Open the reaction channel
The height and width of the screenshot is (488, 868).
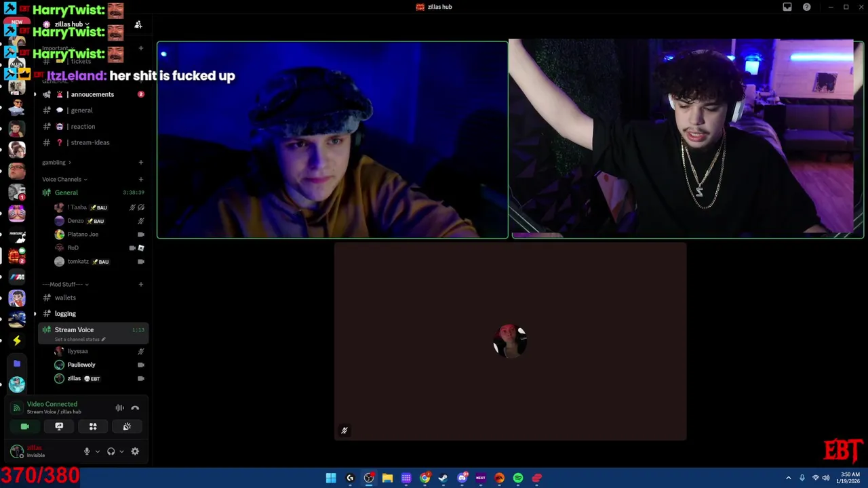pos(93,127)
